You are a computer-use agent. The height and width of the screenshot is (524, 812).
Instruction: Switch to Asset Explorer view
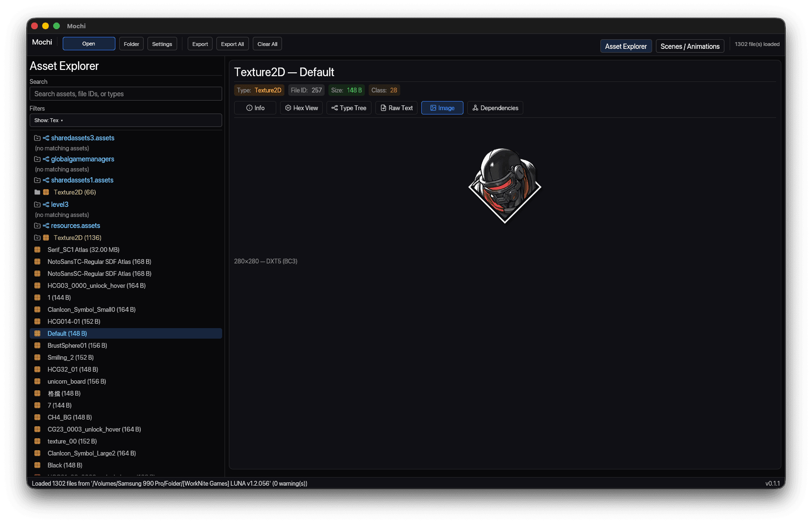click(626, 46)
